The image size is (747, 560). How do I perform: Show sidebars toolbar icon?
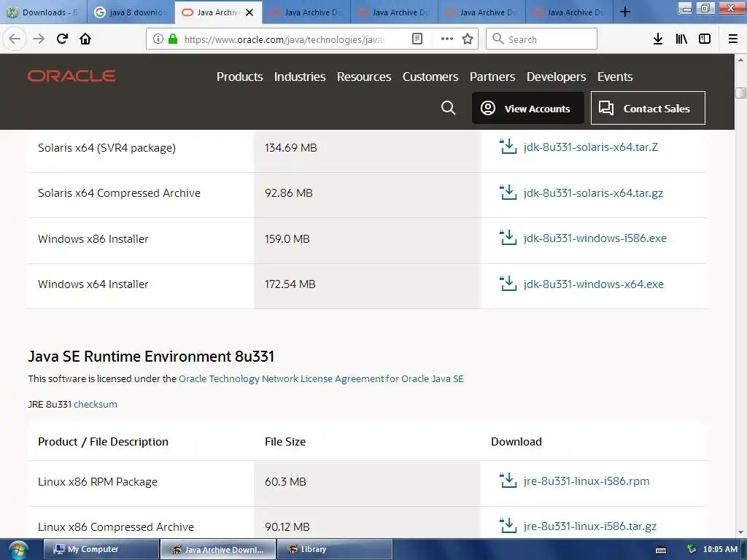point(705,39)
